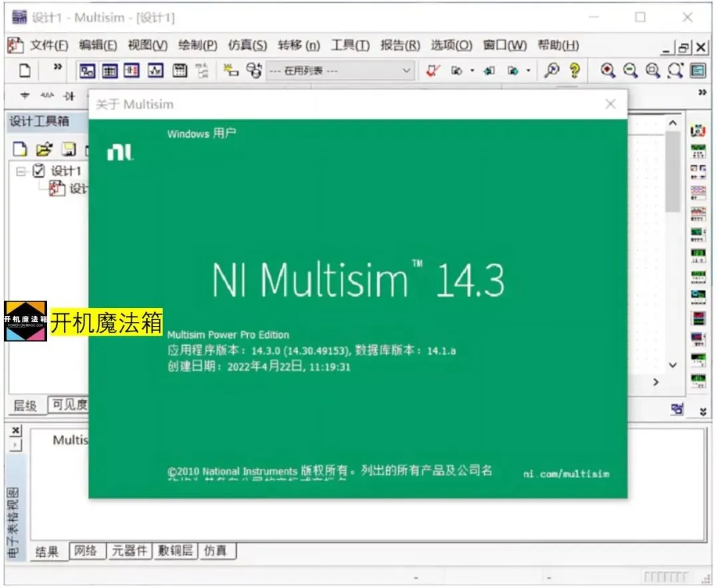Open the 文件(F) menu

49,45
